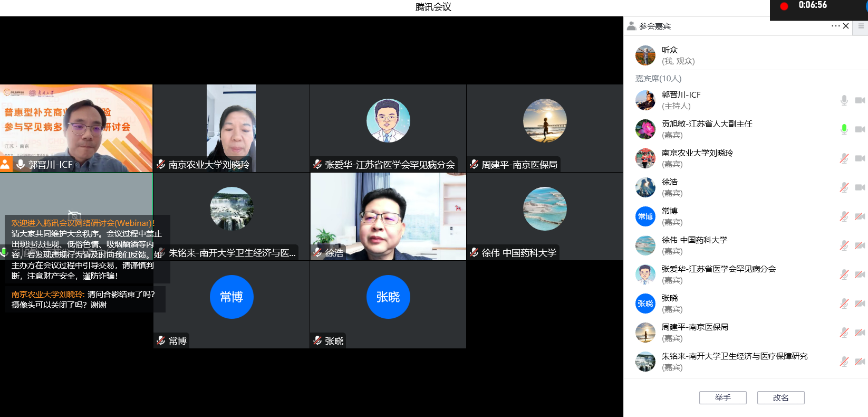Click the recording timer 0:06:56
This screenshot has width=868, height=417.
813,5
